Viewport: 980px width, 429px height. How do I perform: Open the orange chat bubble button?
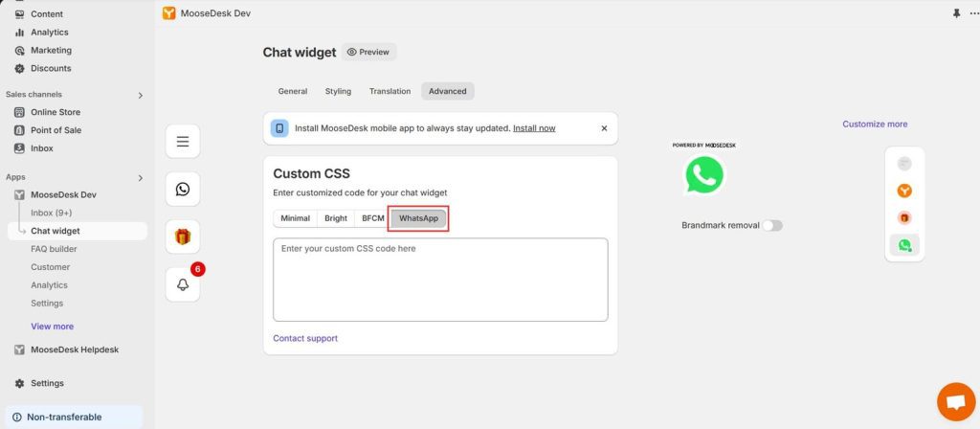click(956, 401)
